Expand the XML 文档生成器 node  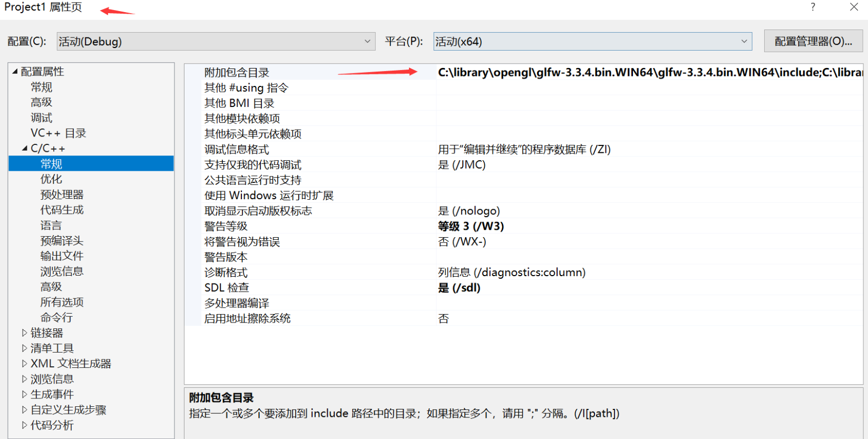(24, 363)
